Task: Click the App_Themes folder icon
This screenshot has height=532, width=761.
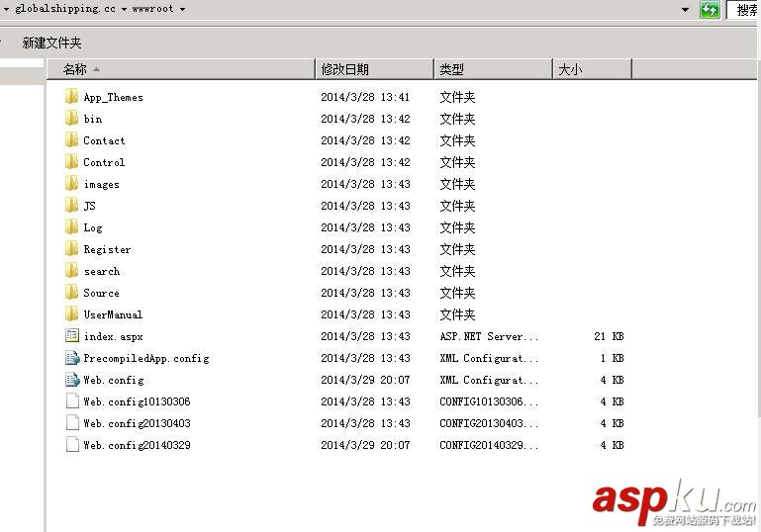Action: tap(72, 97)
